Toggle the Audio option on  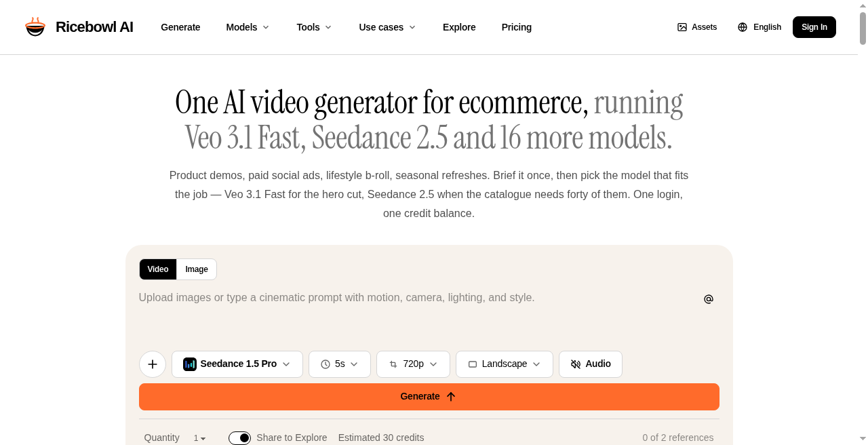pyautogui.click(x=591, y=364)
